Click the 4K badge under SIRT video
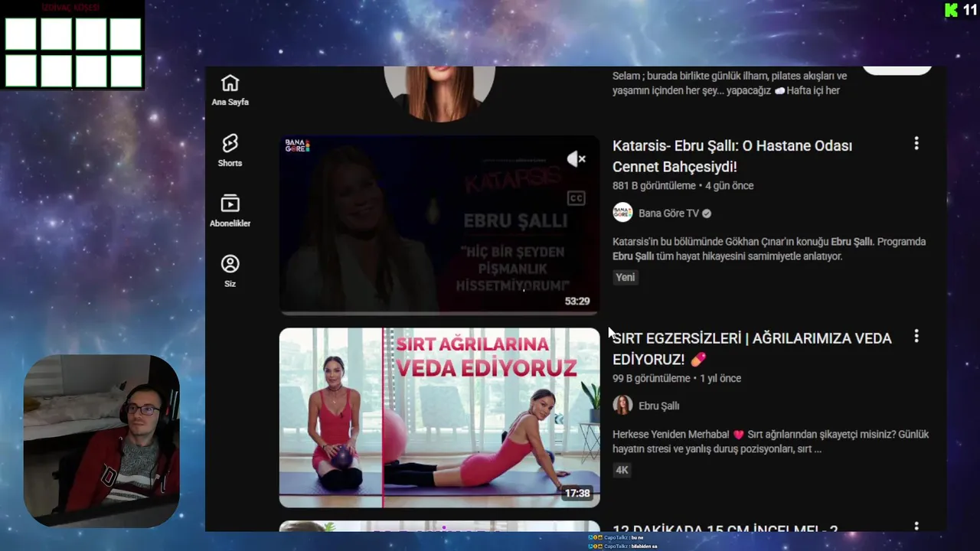Screen dimensions: 980x551 click(x=622, y=471)
